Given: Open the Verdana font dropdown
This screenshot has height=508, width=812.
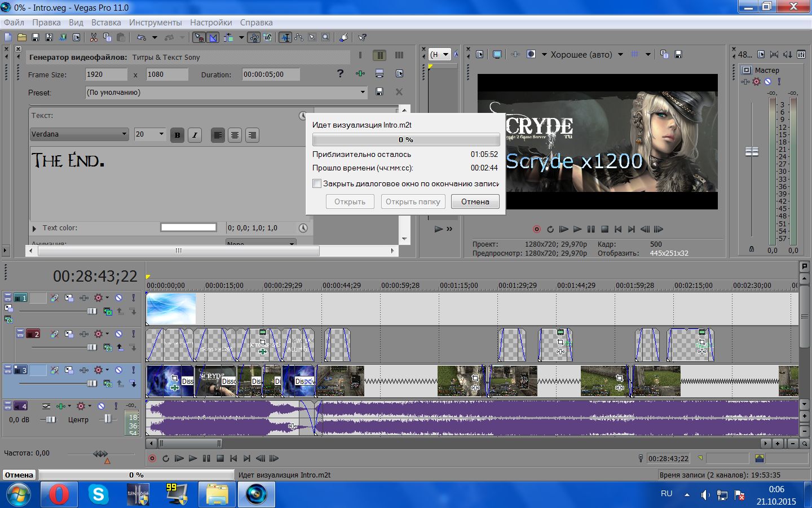Looking at the screenshot, I should point(124,134).
